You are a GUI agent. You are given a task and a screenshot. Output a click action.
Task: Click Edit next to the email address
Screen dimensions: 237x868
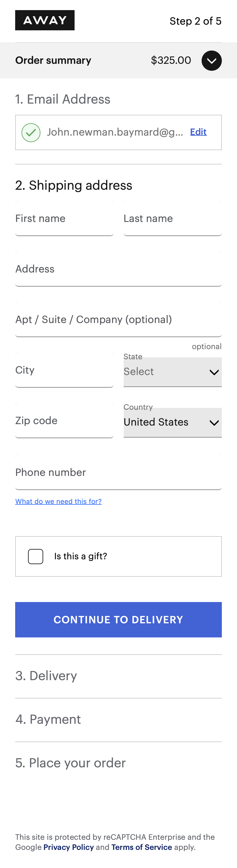tap(198, 132)
